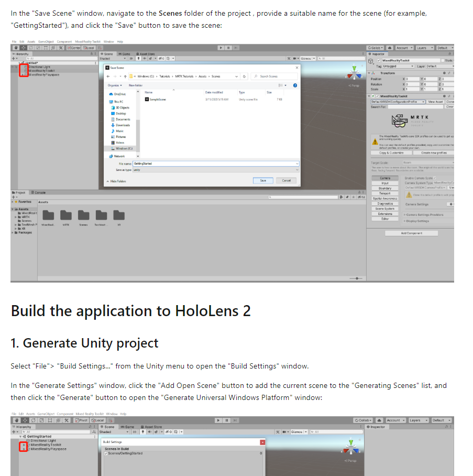The height and width of the screenshot is (476, 473).
Task: Click Save button in Save Scene dialog
Action: (263, 181)
